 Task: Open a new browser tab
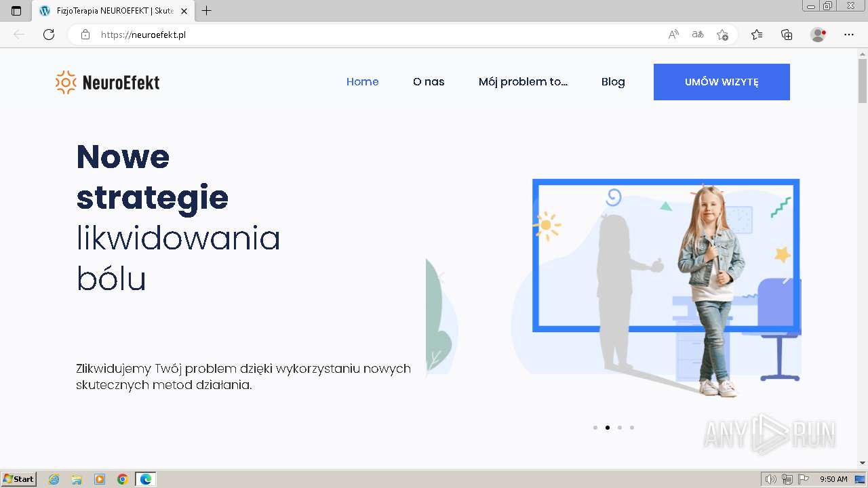click(x=207, y=11)
